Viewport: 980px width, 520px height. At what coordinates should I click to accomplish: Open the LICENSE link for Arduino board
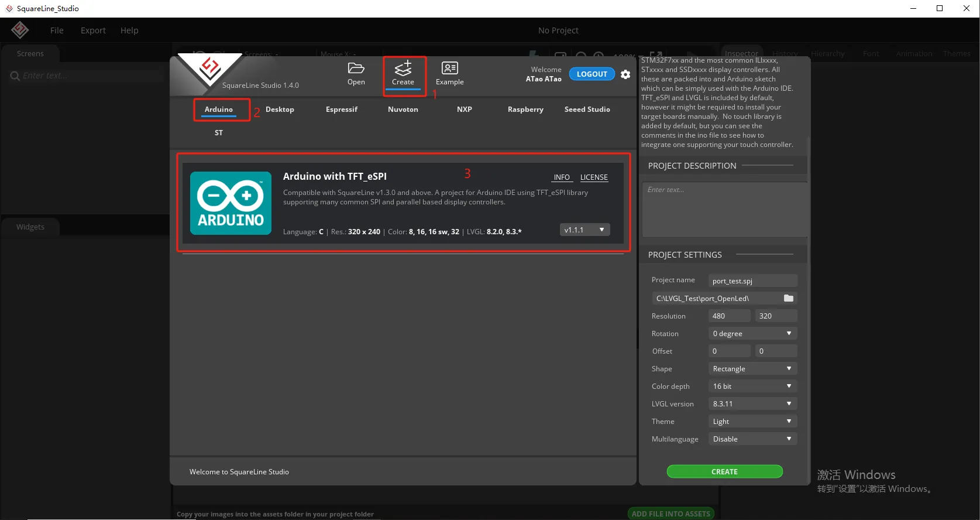click(x=594, y=177)
